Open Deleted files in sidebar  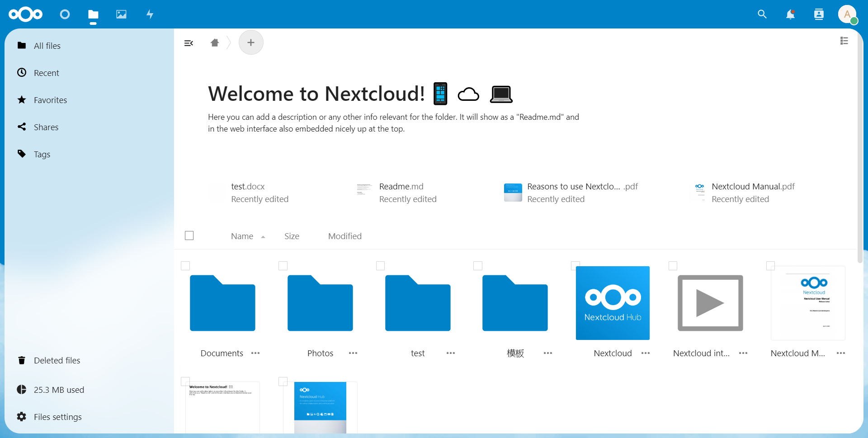coord(89,360)
